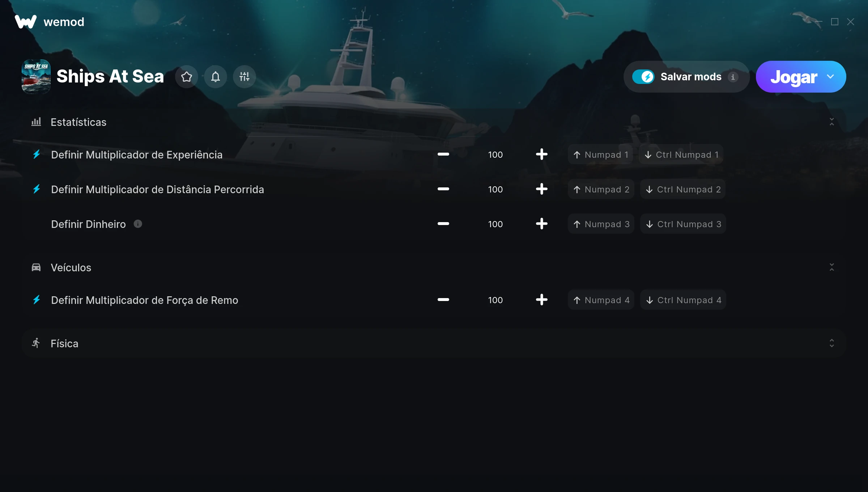Increase Multiplicador de Experiência with plus
Viewport: 868px width, 492px height.
[542, 154]
